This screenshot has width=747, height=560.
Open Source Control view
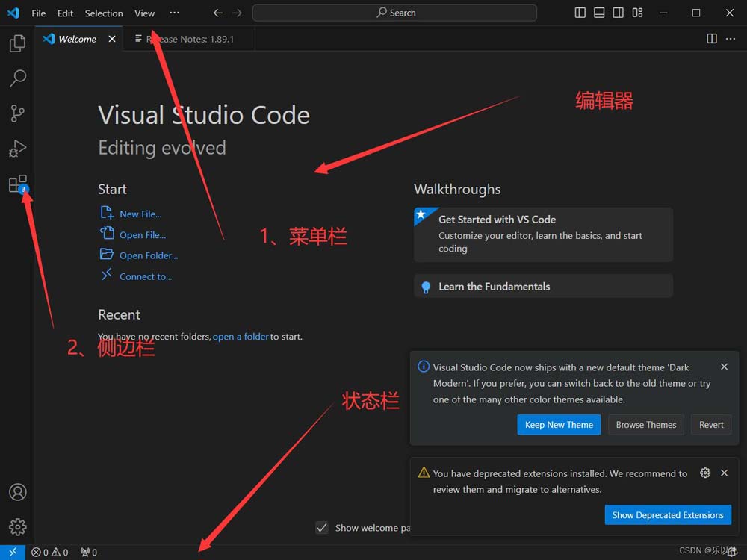click(16, 113)
